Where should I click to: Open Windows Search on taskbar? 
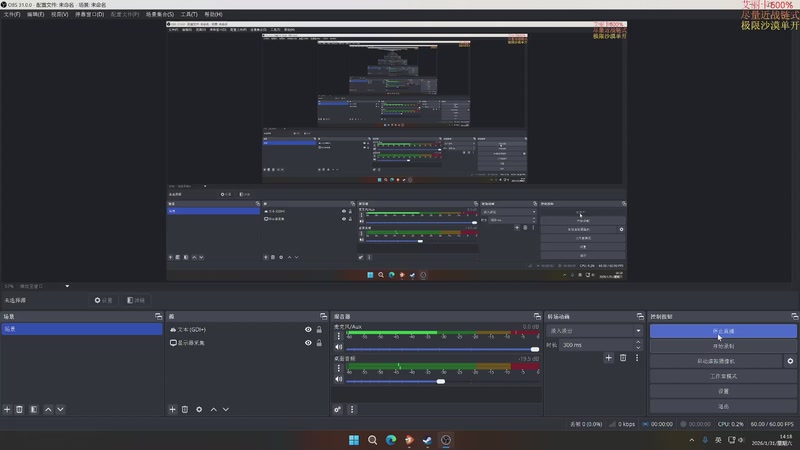372,440
